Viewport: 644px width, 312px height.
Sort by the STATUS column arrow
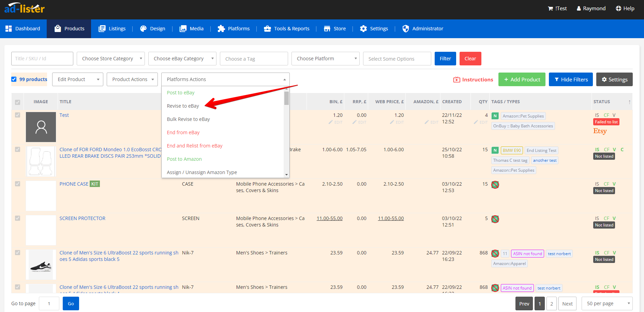point(629,102)
